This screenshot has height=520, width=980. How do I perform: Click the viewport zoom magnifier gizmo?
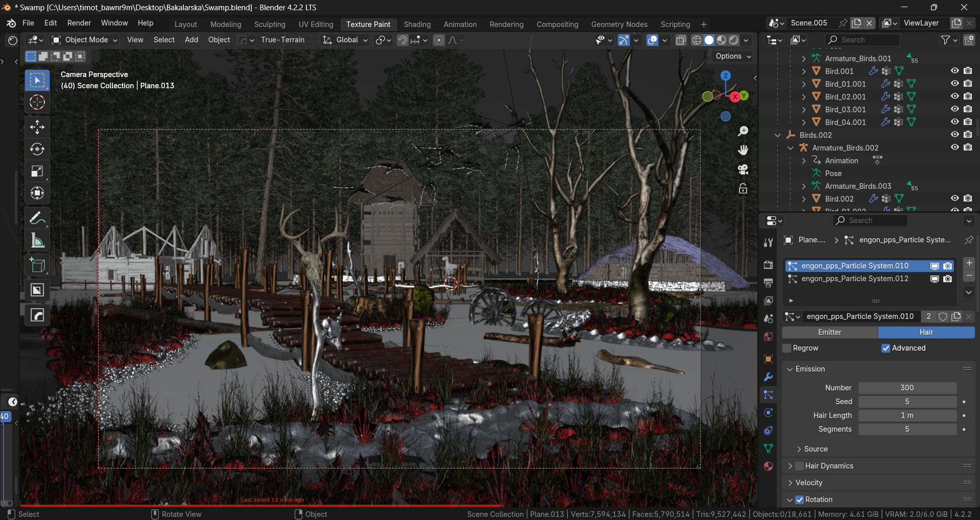click(743, 131)
